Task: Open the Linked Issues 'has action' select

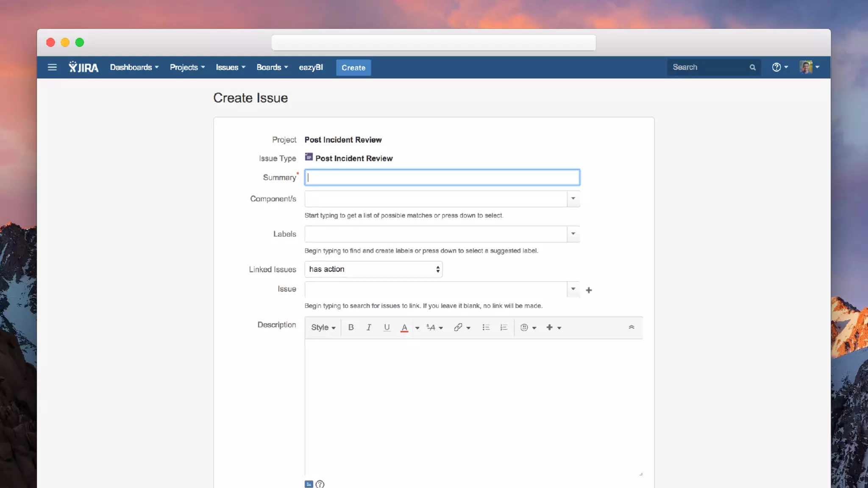Action: click(x=373, y=269)
